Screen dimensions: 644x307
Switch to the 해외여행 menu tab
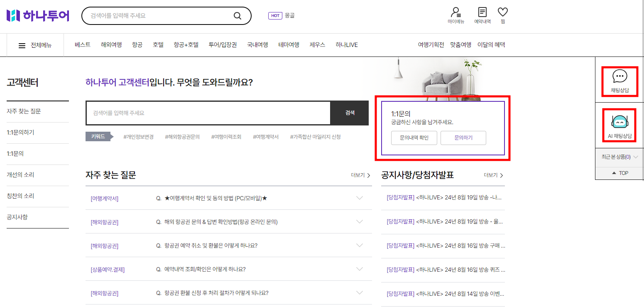click(x=111, y=44)
